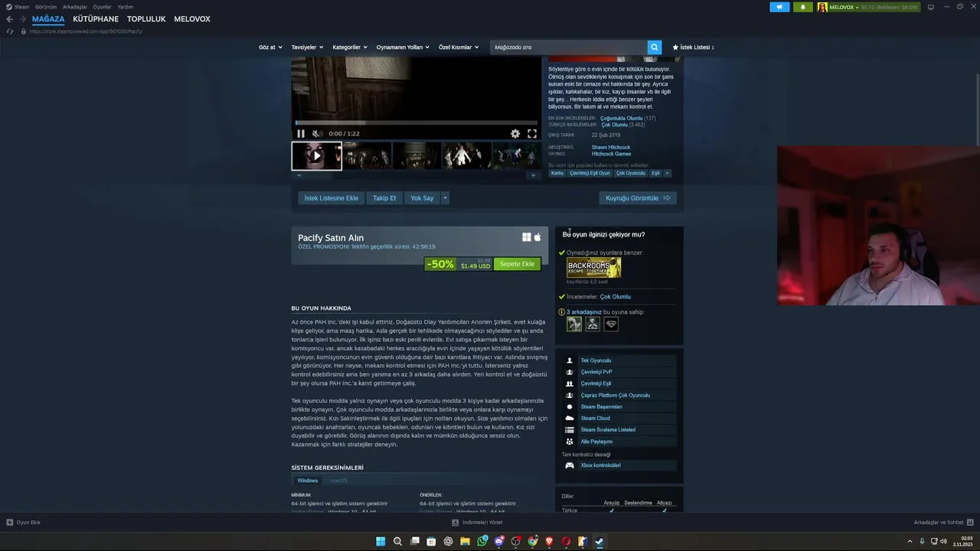Expand Özel Kısımlar dropdown
The image size is (980, 551).
[x=459, y=47]
